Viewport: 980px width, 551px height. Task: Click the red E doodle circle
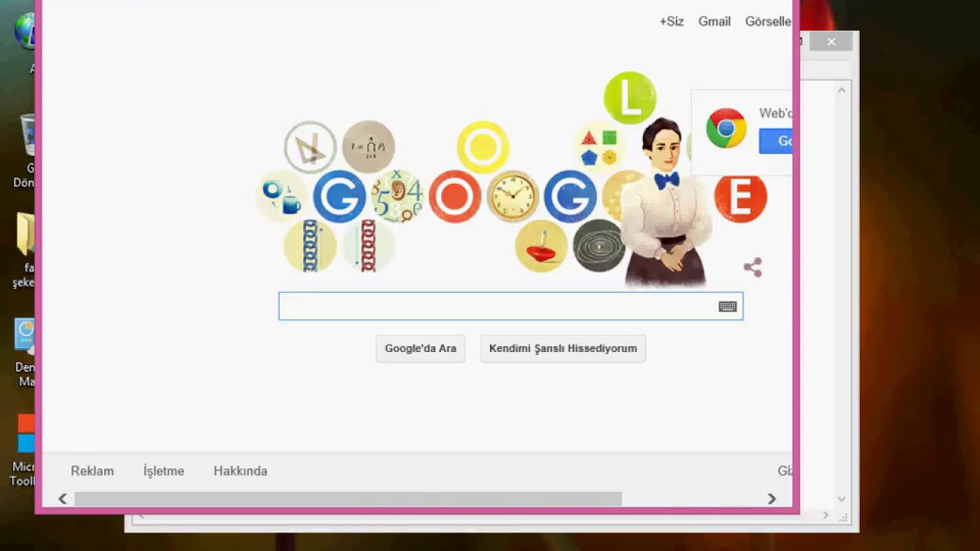coord(740,197)
